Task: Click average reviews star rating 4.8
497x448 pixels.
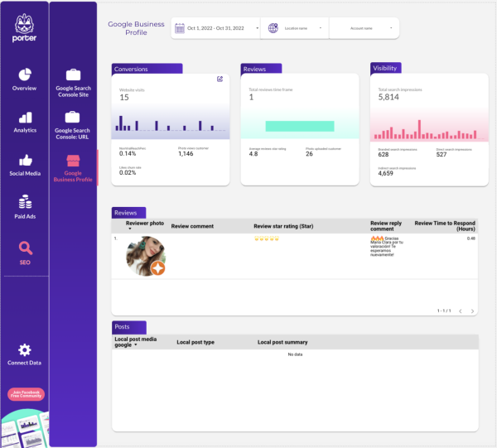Action: click(253, 154)
